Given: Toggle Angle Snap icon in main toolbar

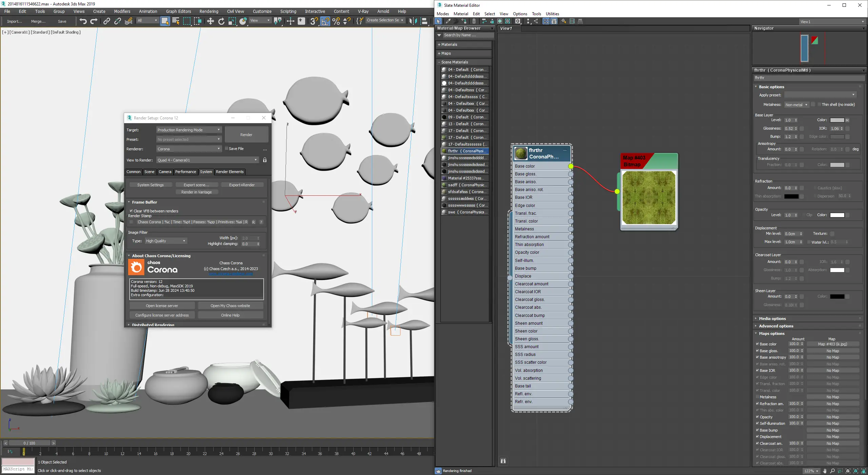Looking at the screenshot, I should click(x=325, y=21).
